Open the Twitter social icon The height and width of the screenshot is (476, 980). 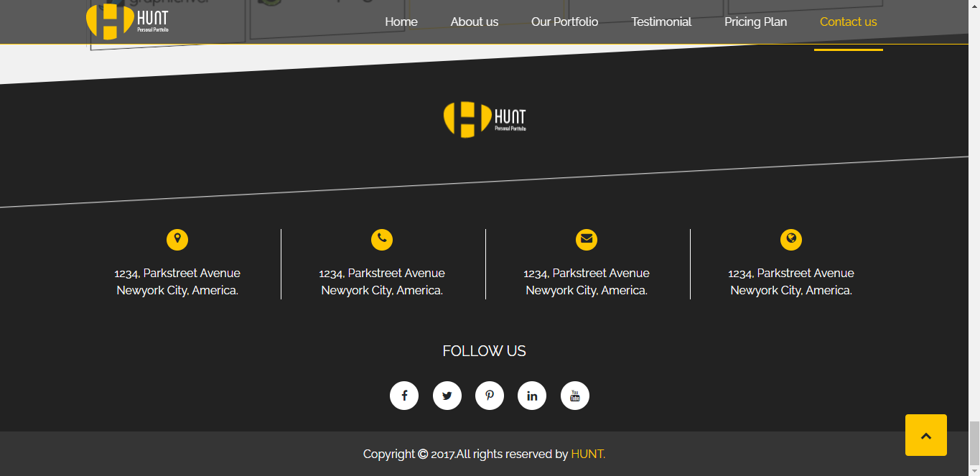coord(447,396)
